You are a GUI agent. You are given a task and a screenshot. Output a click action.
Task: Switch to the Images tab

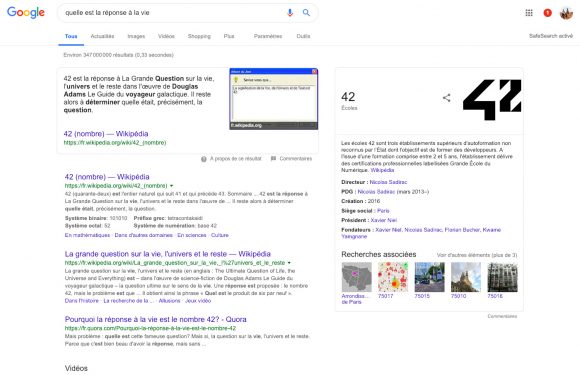pos(136,36)
